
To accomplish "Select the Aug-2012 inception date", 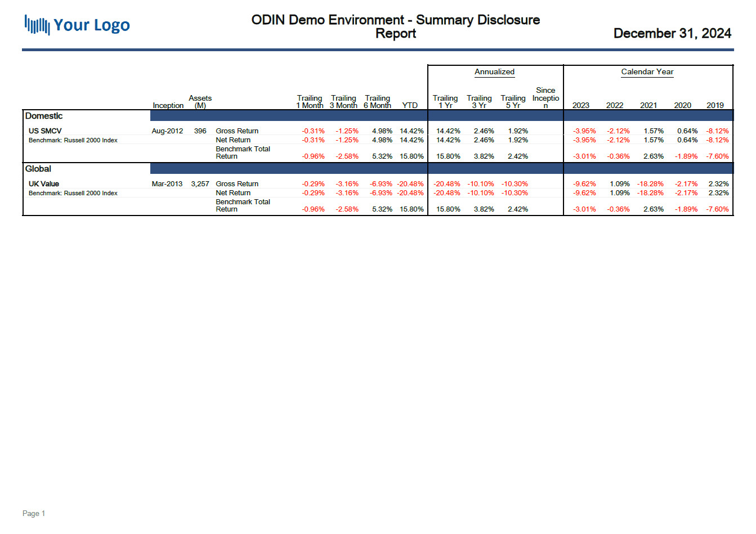I will (x=167, y=131).
